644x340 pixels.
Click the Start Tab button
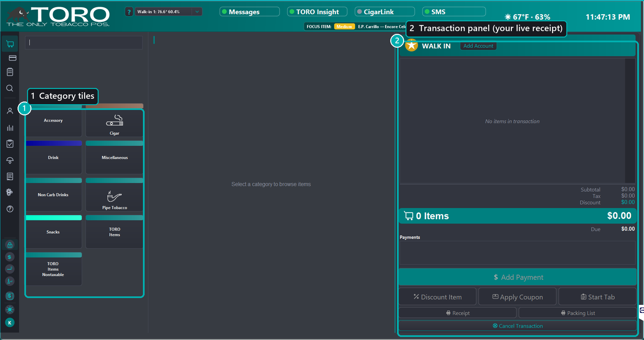[598, 297]
